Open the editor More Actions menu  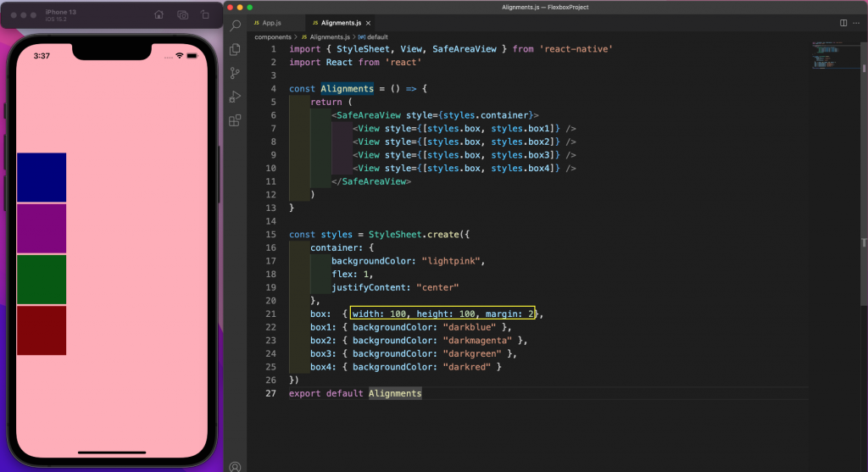pos(857,23)
